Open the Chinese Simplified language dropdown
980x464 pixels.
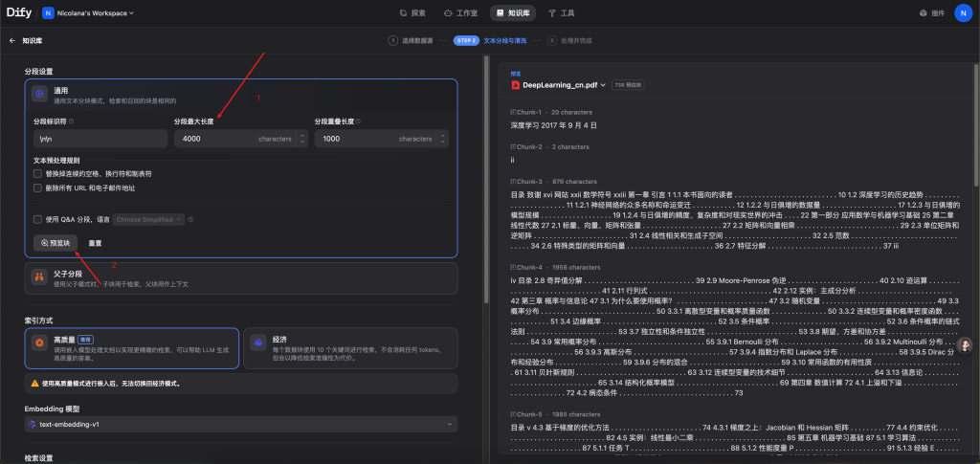[149, 219]
